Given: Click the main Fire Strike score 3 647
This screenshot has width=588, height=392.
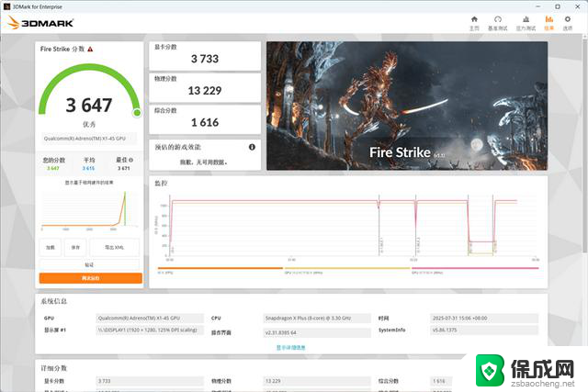Looking at the screenshot, I should pyautogui.click(x=89, y=106).
